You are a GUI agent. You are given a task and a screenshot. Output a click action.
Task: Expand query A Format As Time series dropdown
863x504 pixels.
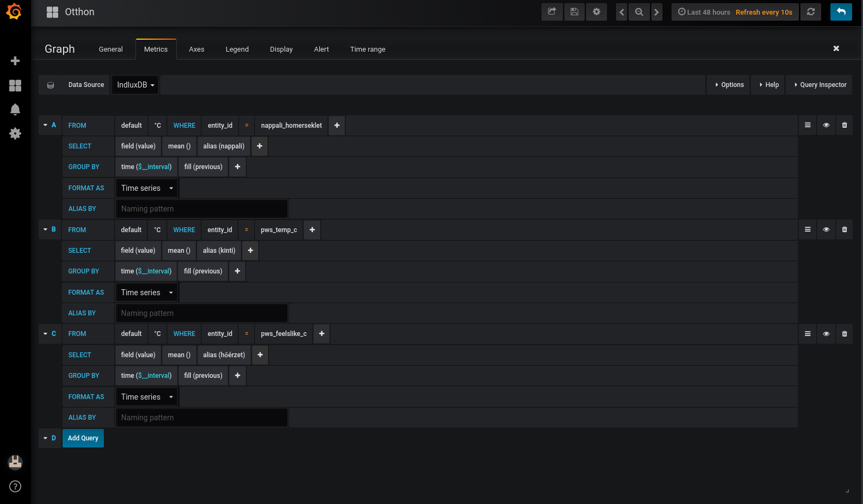(146, 188)
